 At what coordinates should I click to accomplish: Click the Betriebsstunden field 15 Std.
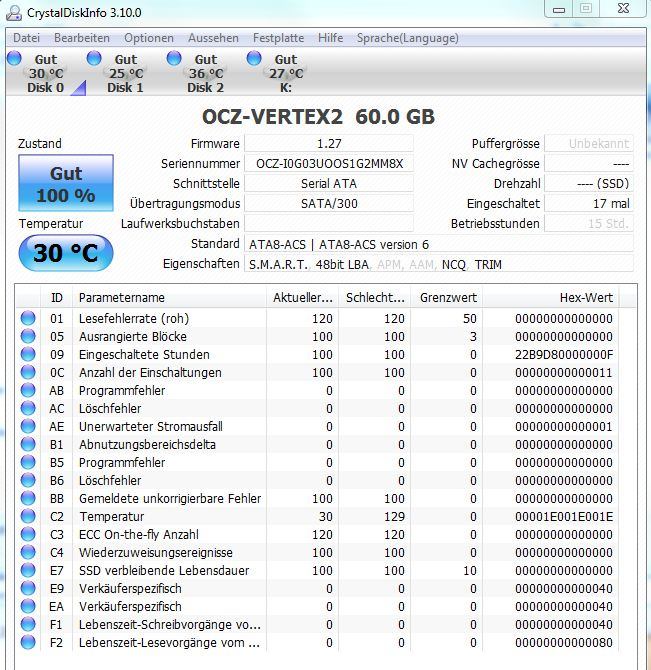tap(589, 223)
